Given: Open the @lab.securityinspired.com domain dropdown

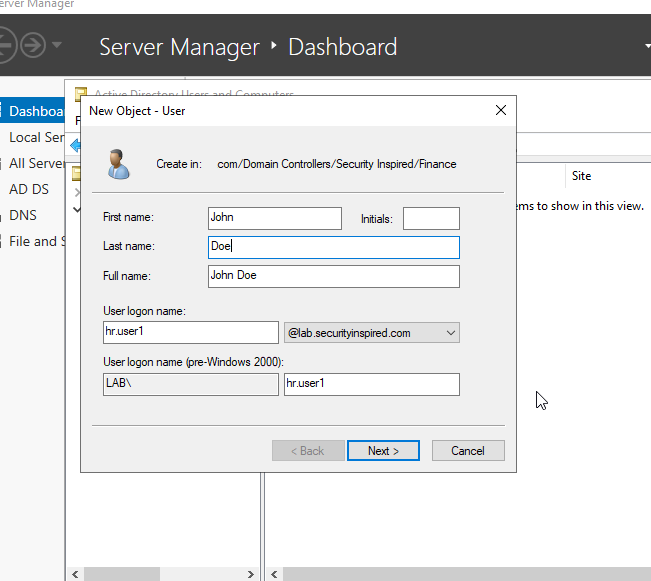Looking at the screenshot, I should point(372,333).
